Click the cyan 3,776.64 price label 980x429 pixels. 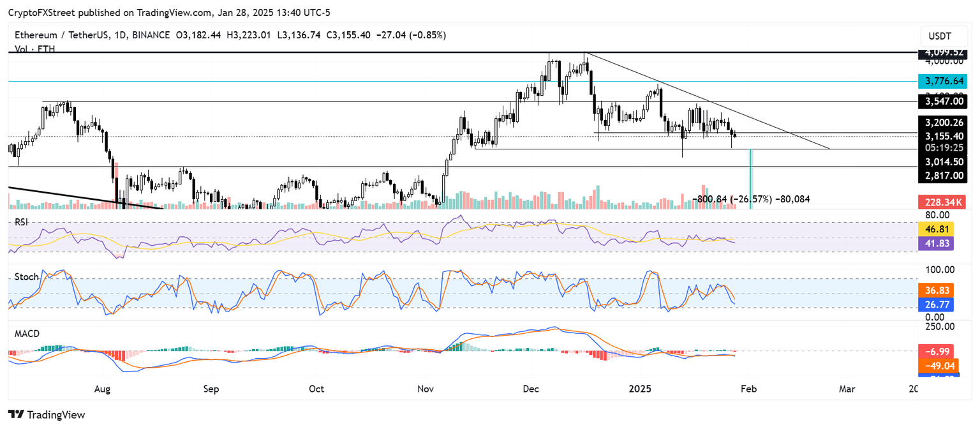944,82
